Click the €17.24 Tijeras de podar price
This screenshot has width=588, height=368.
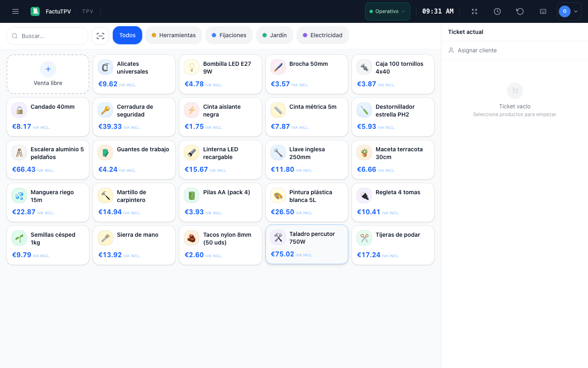point(369,255)
